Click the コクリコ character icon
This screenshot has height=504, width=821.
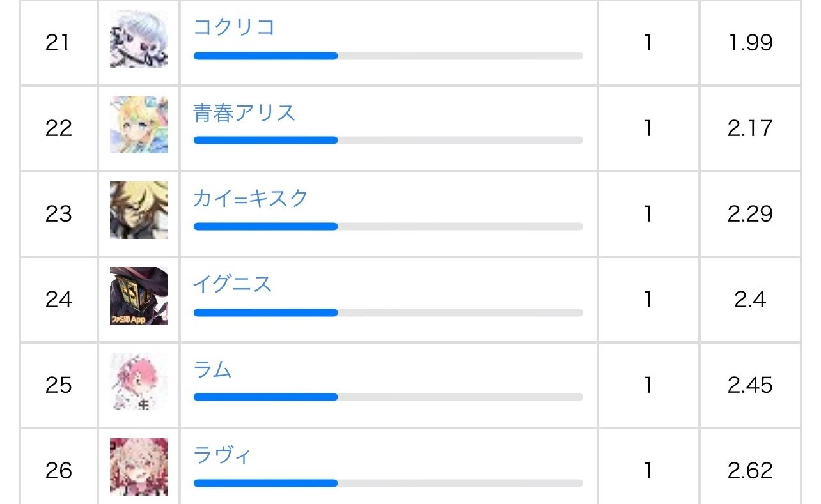tap(139, 39)
